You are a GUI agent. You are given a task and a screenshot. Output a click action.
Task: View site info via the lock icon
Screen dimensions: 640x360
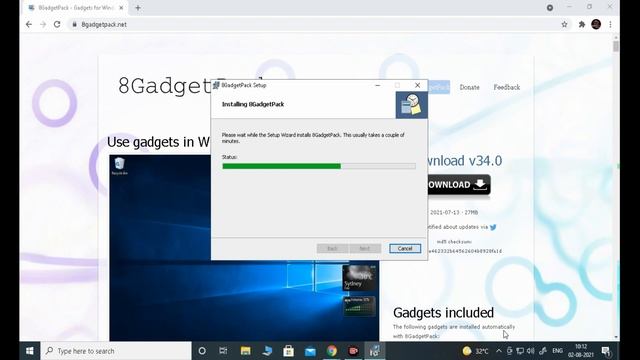pyautogui.click(x=74, y=24)
